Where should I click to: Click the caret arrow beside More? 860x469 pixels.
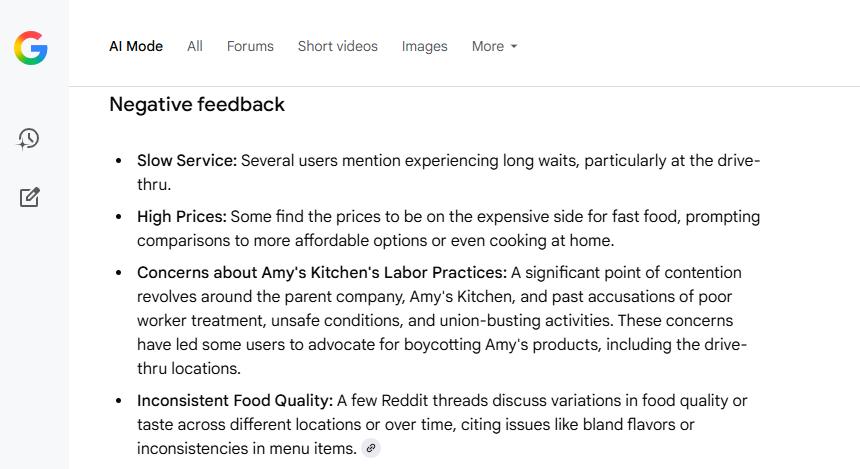(x=514, y=47)
